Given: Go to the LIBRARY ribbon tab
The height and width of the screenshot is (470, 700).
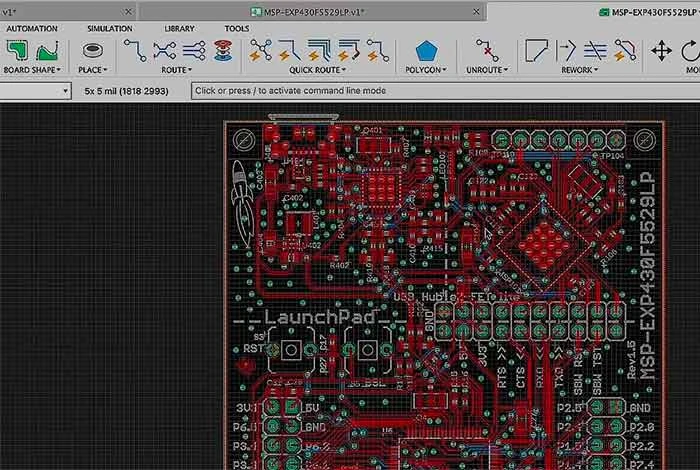Looking at the screenshot, I should [179, 29].
